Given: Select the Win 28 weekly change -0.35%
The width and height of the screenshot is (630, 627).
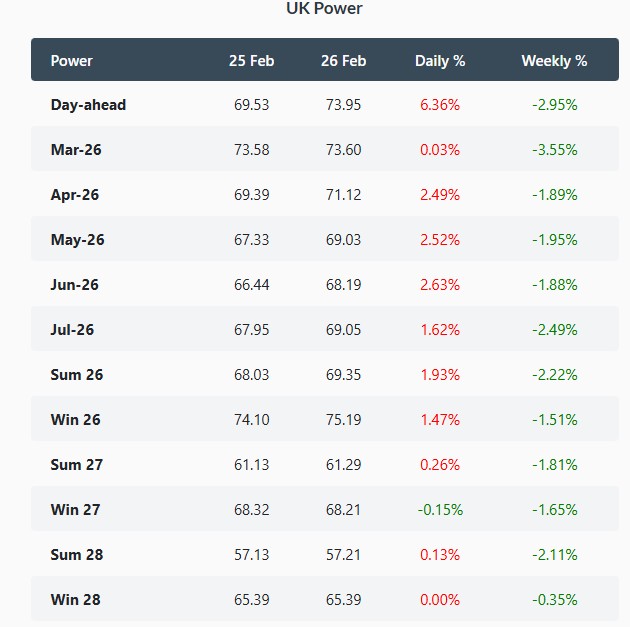Looking at the screenshot, I should (x=553, y=600).
